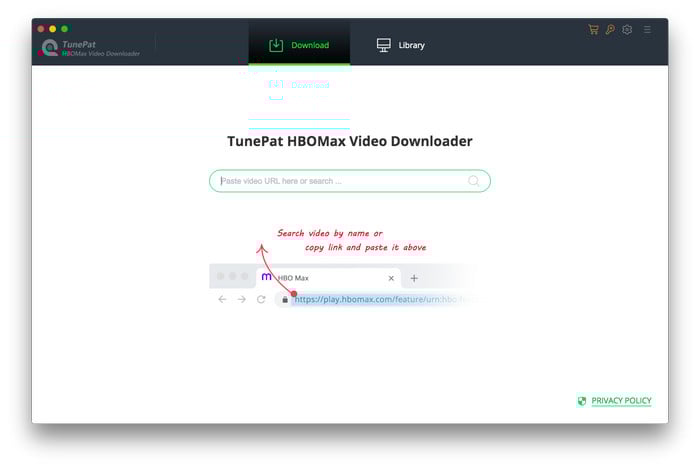Click the HBO Max browser tab illustration
The height and width of the screenshot is (469, 700).
click(328, 278)
